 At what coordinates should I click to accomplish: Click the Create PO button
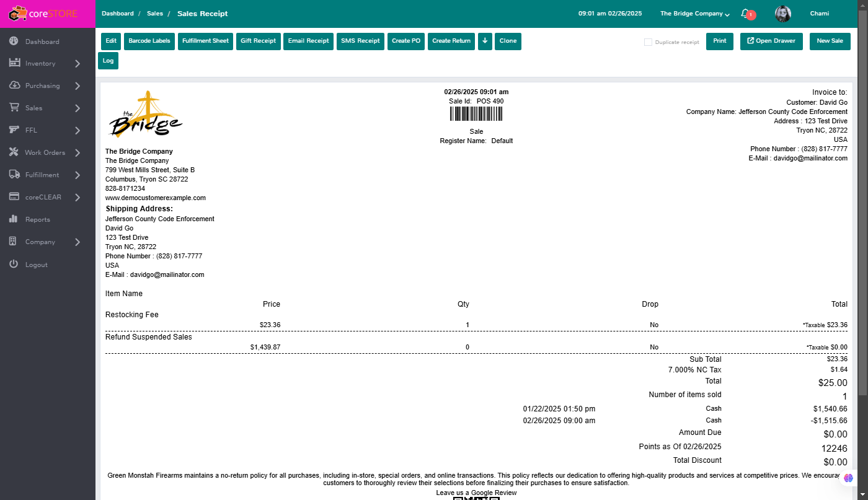coord(406,42)
